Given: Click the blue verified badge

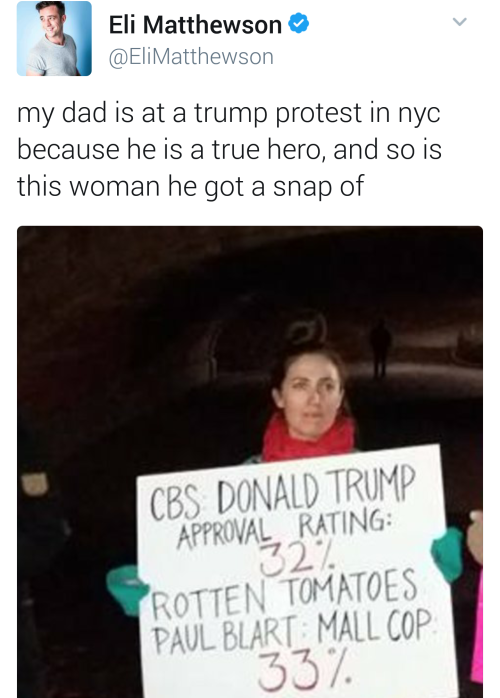Looking at the screenshot, I should tap(299, 24).
